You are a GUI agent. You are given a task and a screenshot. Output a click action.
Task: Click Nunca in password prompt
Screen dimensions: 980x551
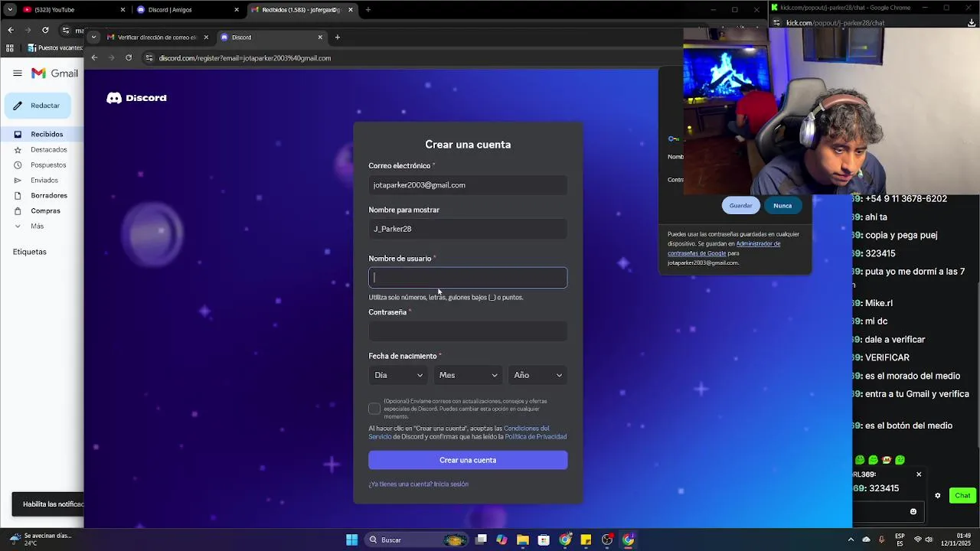point(782,205)
